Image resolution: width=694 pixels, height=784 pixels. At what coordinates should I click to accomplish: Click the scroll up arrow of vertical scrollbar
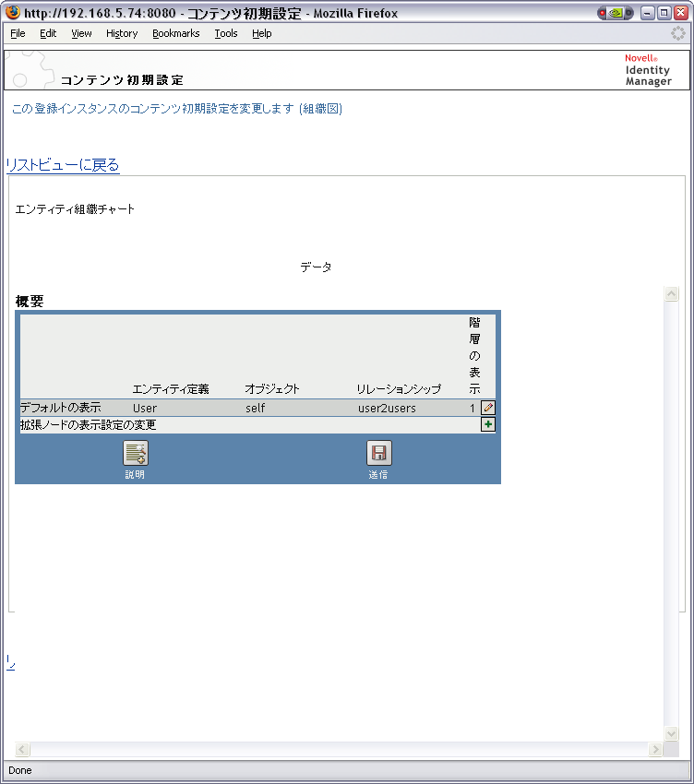pyautogui.click(x=672, y=293)
